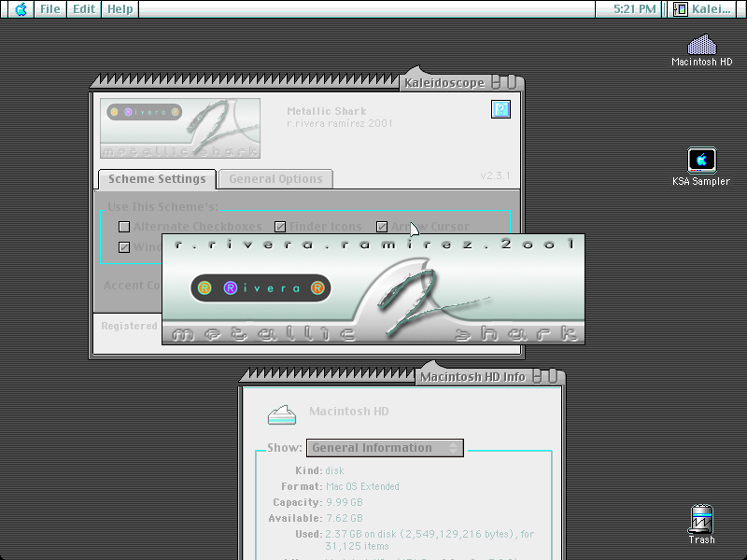Click the Macintosh HD name in Info window

point(348,412)
